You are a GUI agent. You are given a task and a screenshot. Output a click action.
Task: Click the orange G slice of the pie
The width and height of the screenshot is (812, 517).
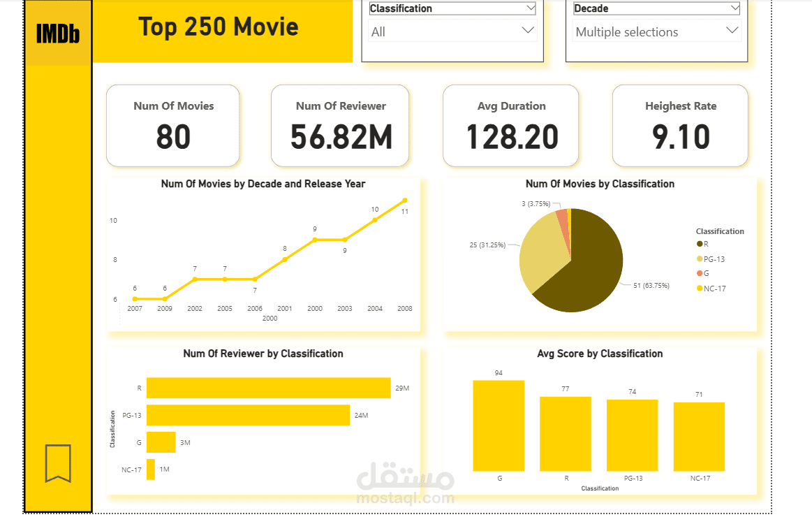(x=562, y=223)
